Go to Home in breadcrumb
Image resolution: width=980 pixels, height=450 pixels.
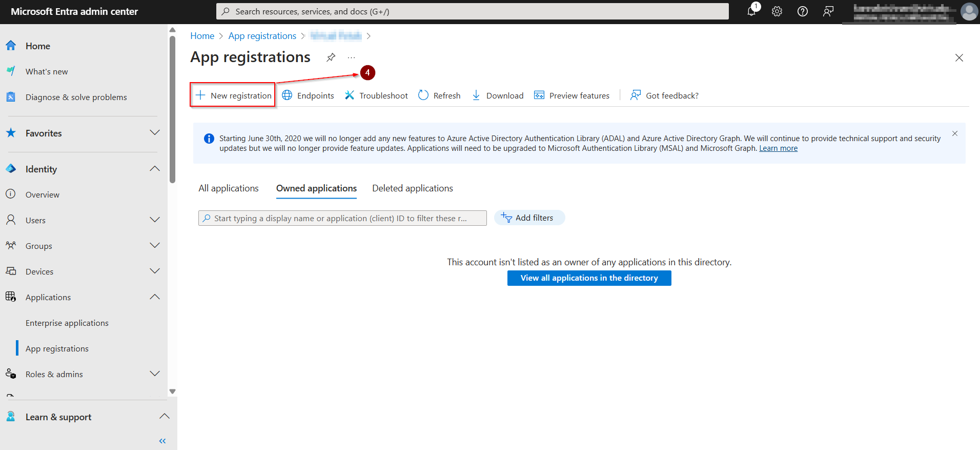[202, 36]
